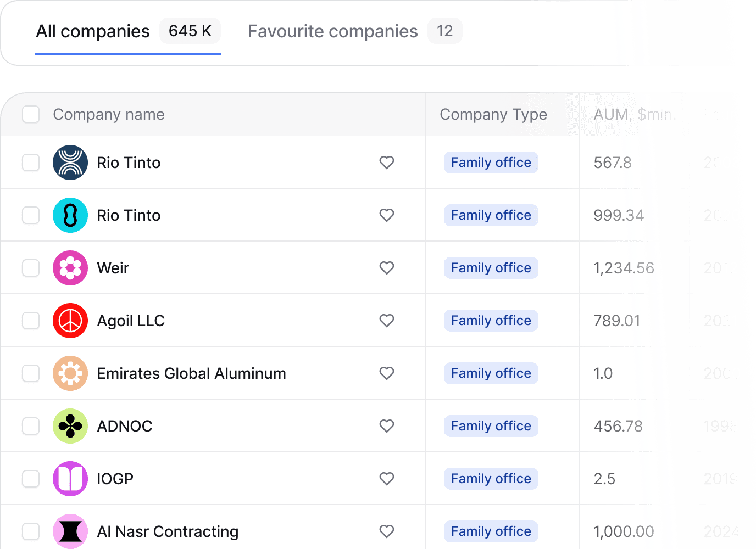The image size is (756, 549).
Task: Click the Family office tag for IOGP
Action: point(491,479)
